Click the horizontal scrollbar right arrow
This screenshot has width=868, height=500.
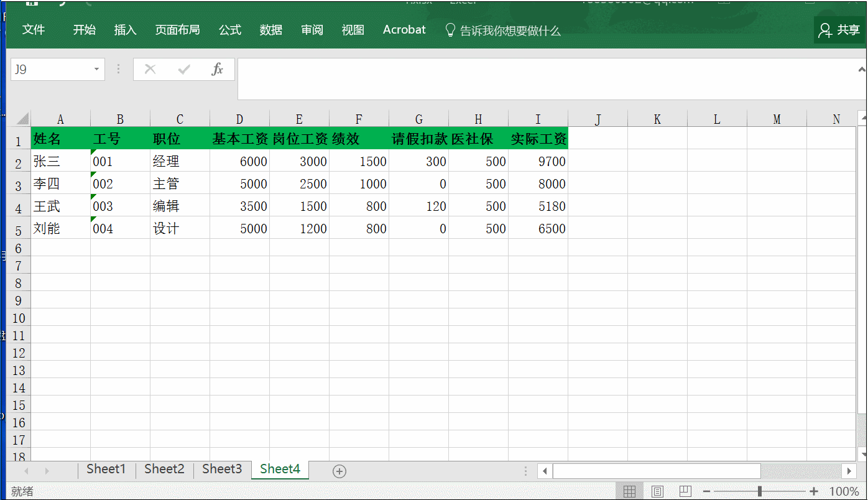pos(849,471)
